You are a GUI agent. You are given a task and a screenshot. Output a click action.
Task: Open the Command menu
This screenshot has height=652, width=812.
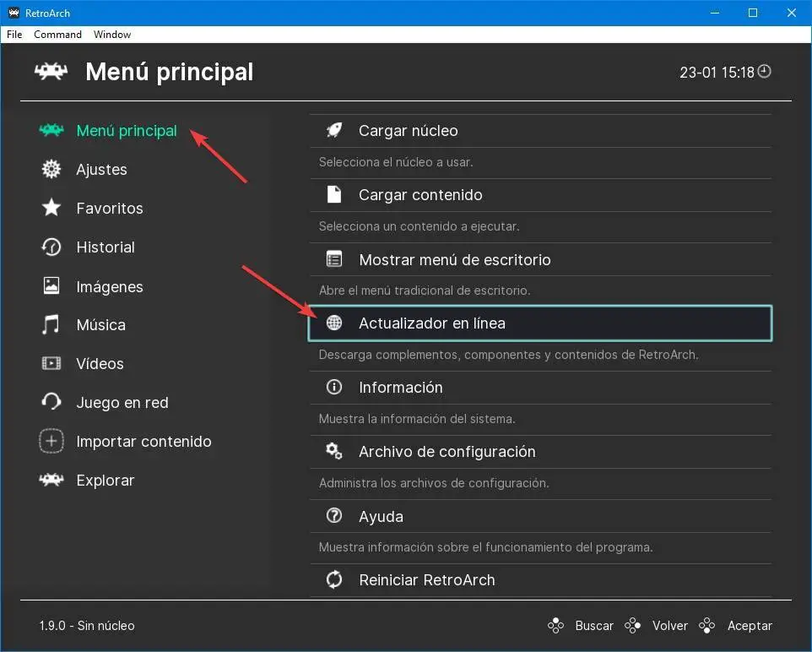coord(57,35)
